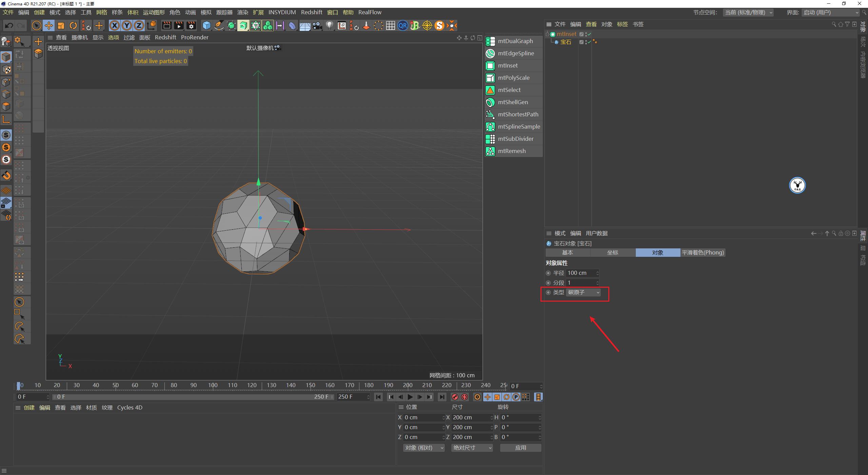Click the 应用 button

point(520,448)
